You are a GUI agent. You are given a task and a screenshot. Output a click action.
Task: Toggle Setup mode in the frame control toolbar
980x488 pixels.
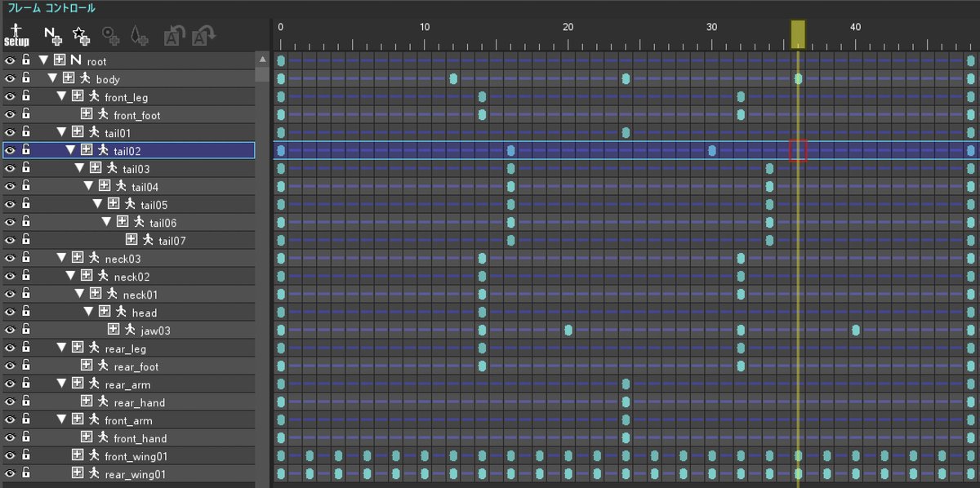[16, 34]
